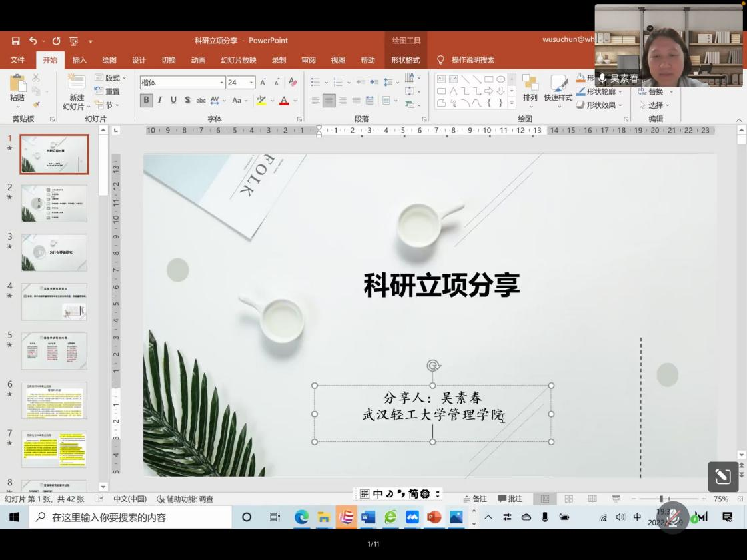The height and width of the screenshot is (560, 747).
Task: Select the oval shape in shapes gallery
Action: 500,79
